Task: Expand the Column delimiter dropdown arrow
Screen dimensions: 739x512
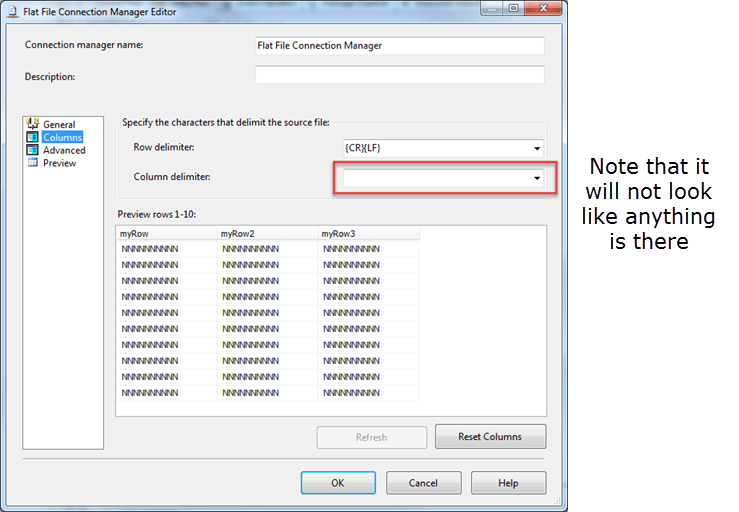Action: click(x=537, y=178)
